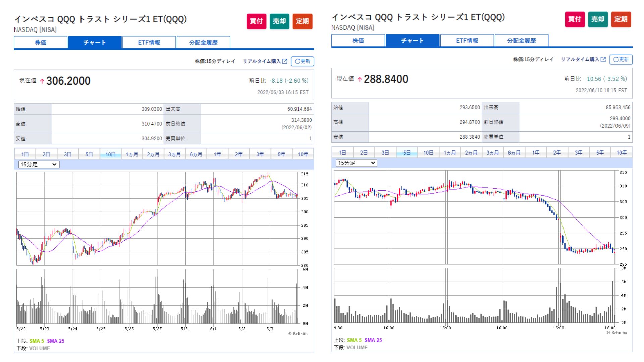Select 2日 range in right chart
This screenshot has width=644, height=362.
[364, 153]
